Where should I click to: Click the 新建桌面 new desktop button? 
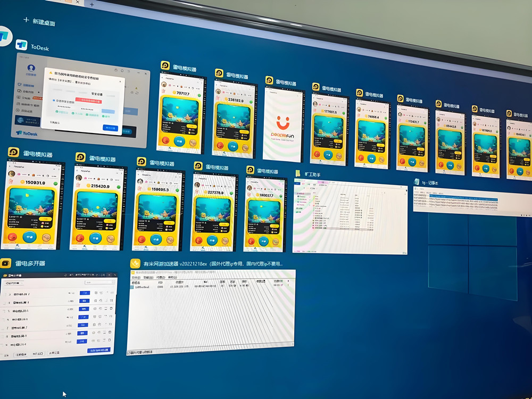point(40,22)
